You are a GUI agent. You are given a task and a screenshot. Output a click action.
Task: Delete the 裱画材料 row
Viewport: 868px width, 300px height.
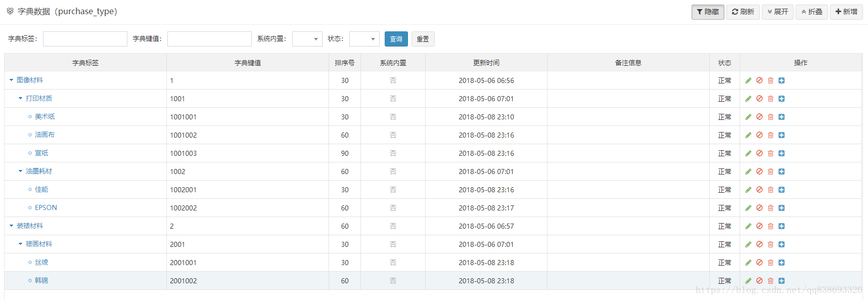770,244
